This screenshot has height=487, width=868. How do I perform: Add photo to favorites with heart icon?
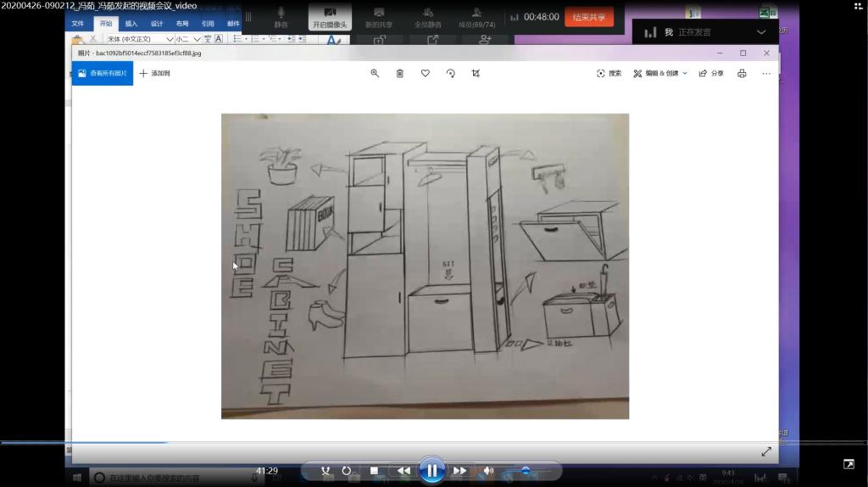coord(426,74)
